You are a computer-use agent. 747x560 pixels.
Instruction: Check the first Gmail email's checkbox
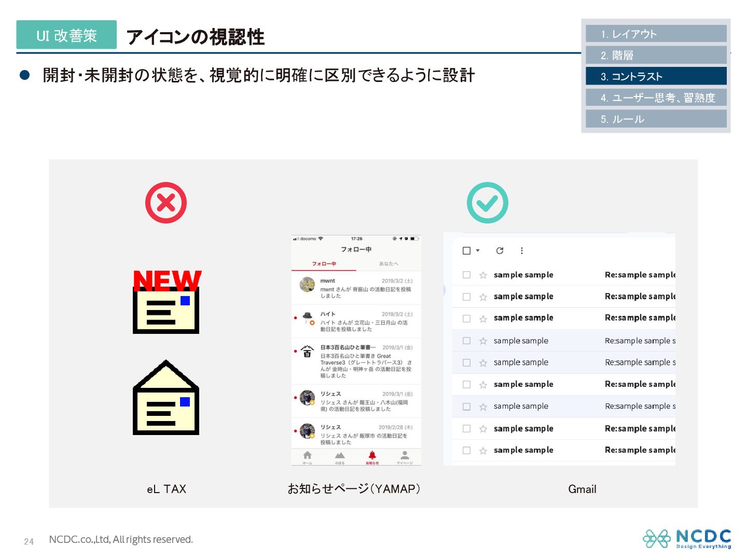pos(466,275)
